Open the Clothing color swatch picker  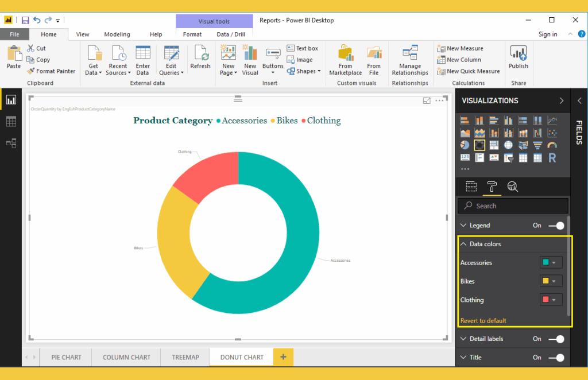pos(551,300)
